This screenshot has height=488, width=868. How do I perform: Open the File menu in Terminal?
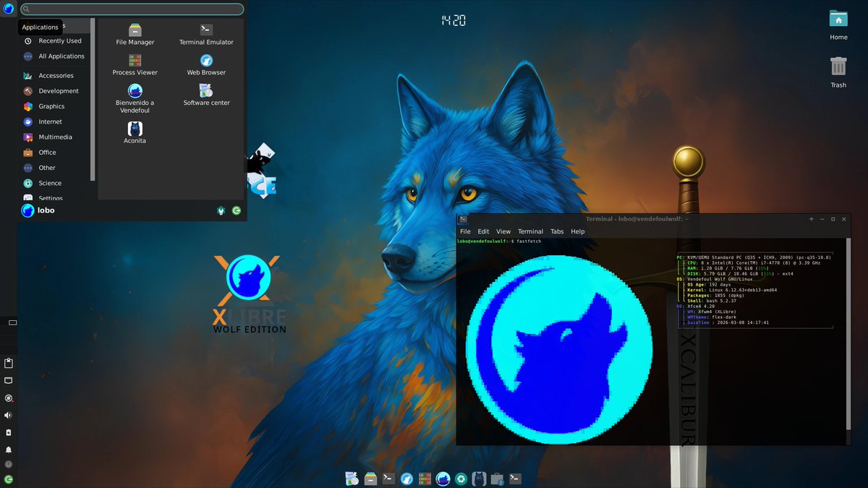point(465,231)
